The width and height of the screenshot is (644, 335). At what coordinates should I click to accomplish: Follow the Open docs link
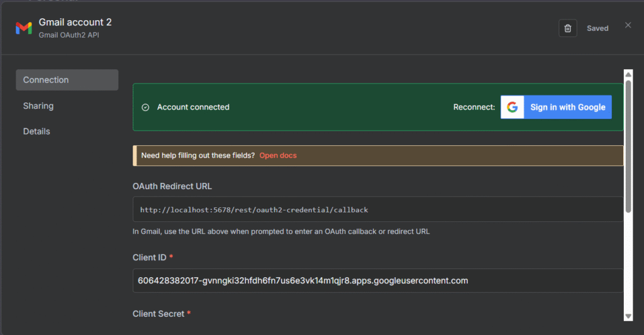(x=278, y=155)
